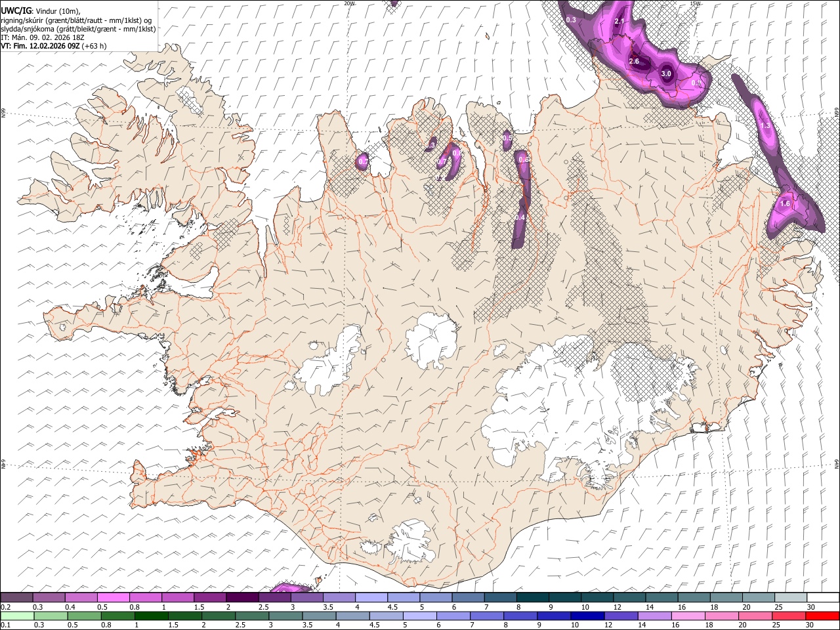Click the IT: Mán. 09. 02. 2026 18Z line
Image resolution: width=840 pixels, height=630 pixels.
[x=43, y=37]
